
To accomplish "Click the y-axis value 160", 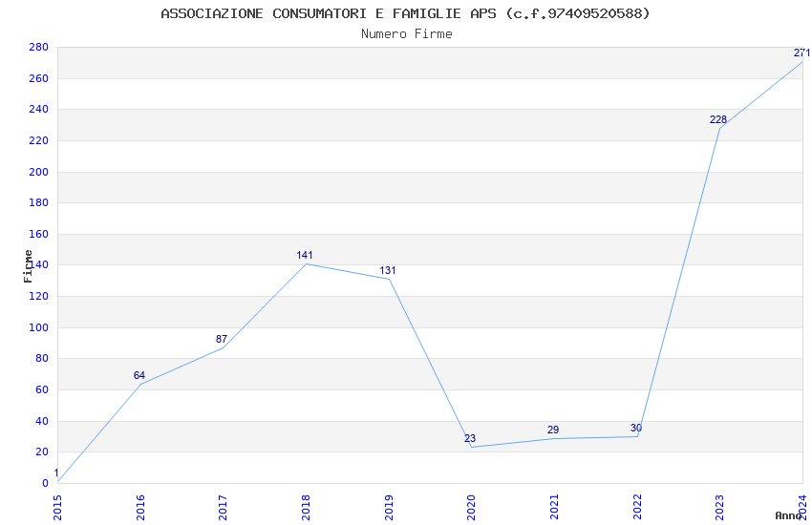I will pos(39,234).
